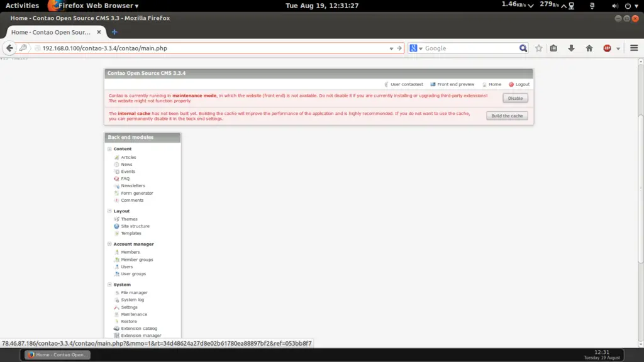
Task: Open the URL bar history dropdown
Action: (391, 48)
